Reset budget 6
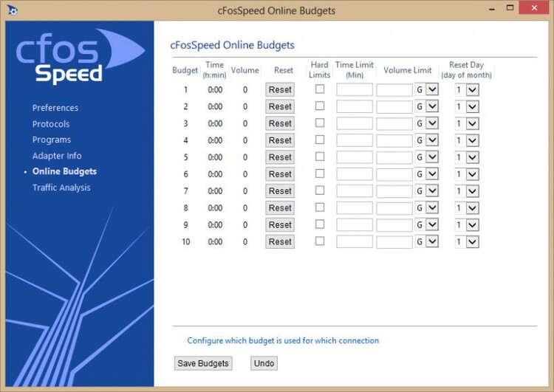 point(280,174)
